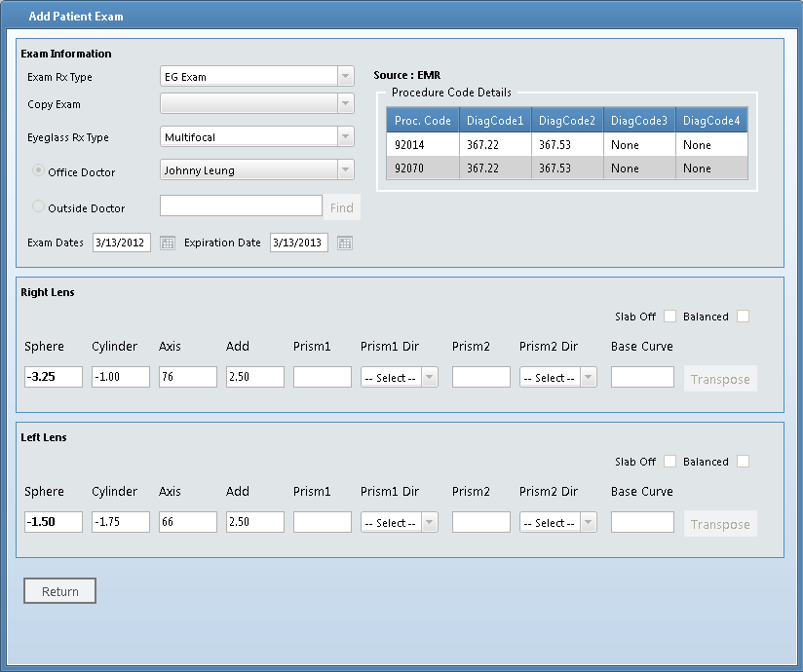
Task: Click the Left Lens Prism2 field
Action: pyautogui.click(x=481, y=522)
